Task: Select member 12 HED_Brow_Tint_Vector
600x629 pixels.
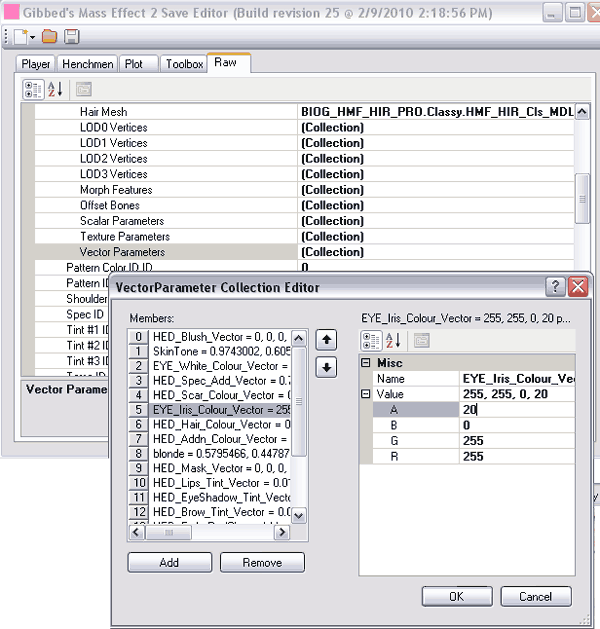Action: click(209, 512)
